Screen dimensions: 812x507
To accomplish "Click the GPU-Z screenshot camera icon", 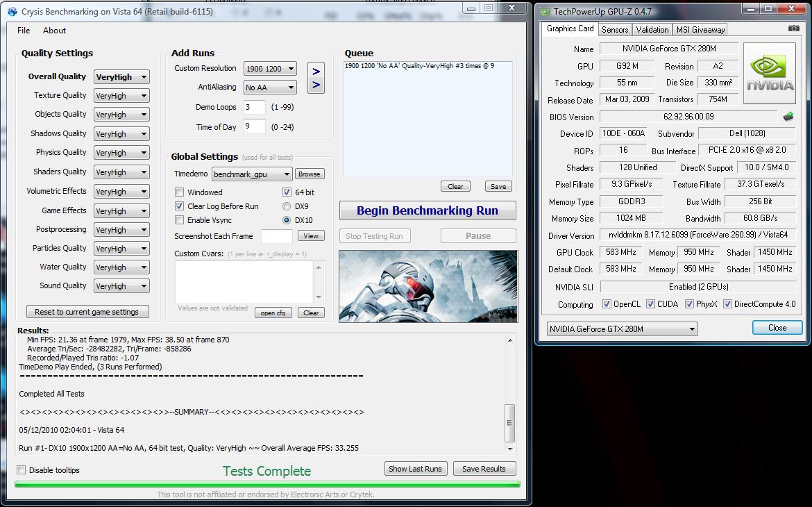I will click(x=793, y=28).
